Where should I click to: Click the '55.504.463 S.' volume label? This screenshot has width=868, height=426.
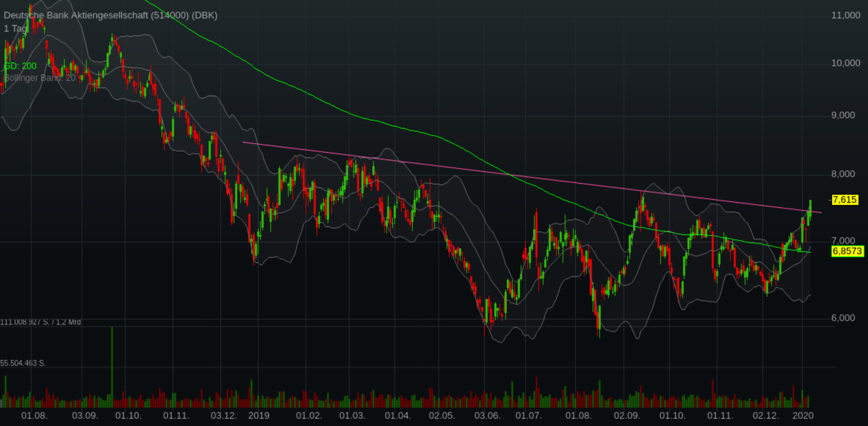23,363
